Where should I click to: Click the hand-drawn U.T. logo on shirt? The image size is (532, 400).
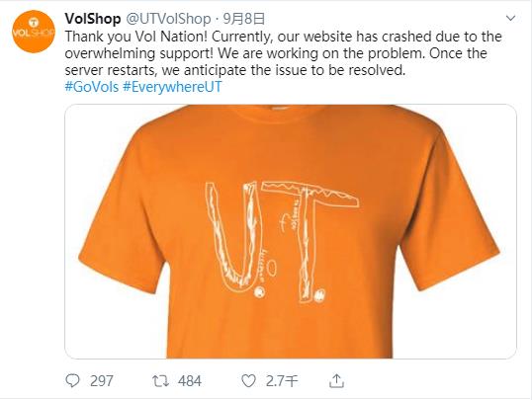point(282,241)
